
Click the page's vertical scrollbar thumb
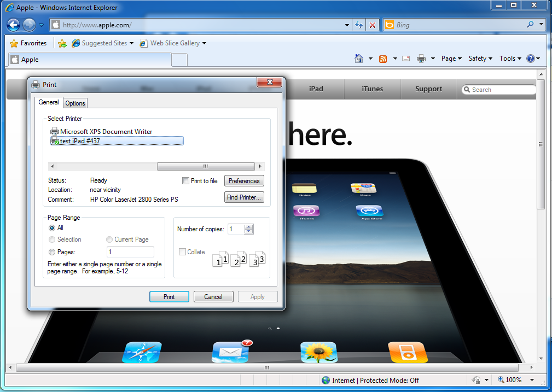[x=541, y=144]
